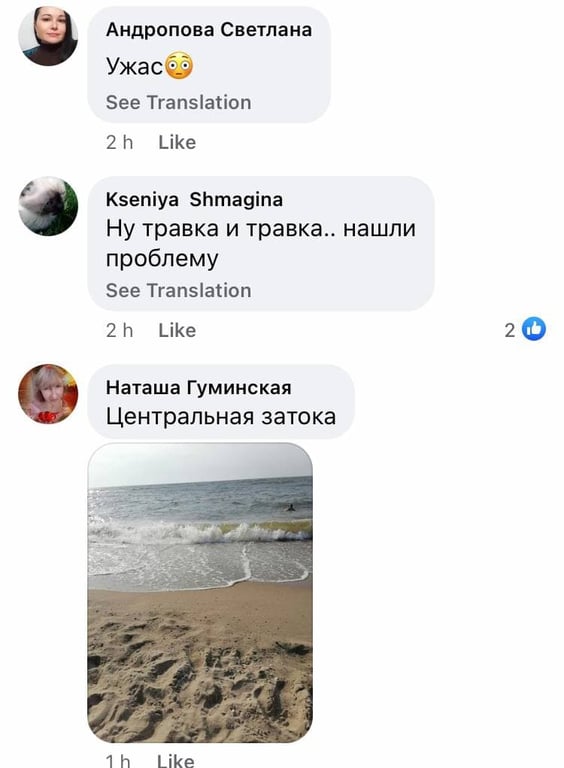The image size is (564, 768).
Task: Click the 1 h timestamp under the photo
Action: (x=118, y=761)
